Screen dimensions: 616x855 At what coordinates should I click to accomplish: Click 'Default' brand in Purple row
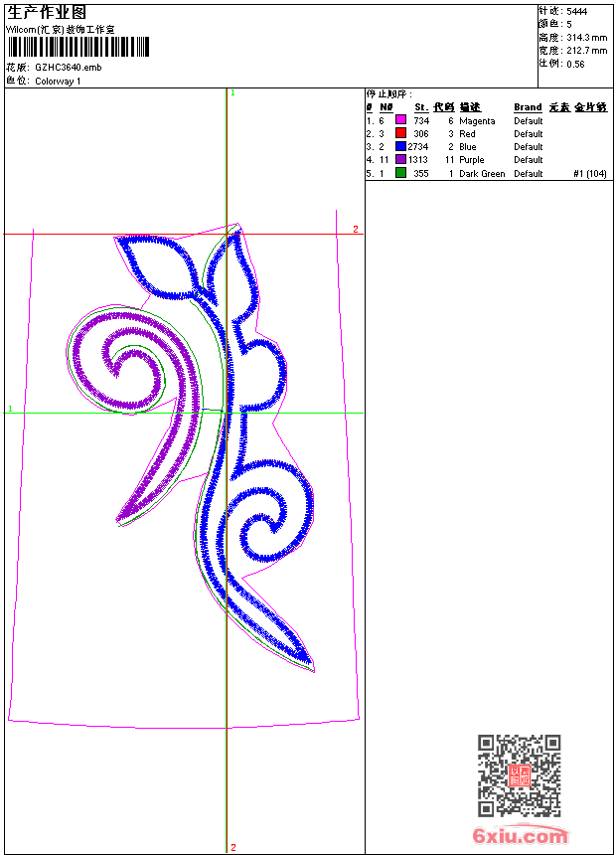(x=529, y=160)
